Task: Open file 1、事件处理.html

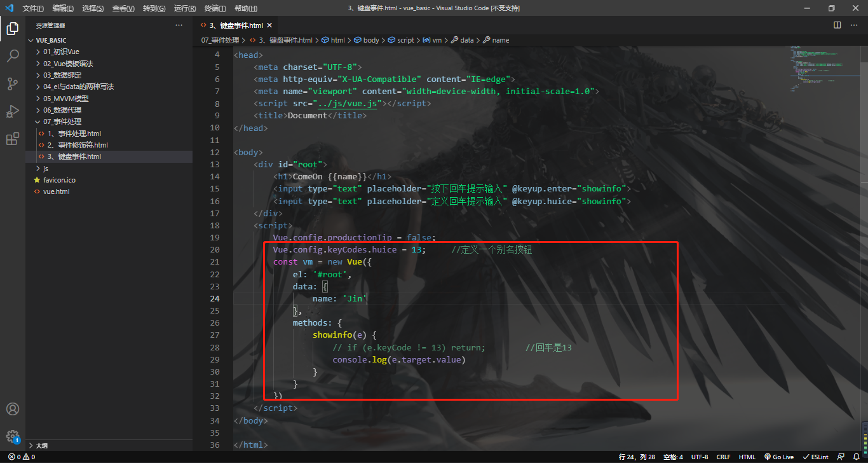Action: pyautogui.click(x=109, y=134)
